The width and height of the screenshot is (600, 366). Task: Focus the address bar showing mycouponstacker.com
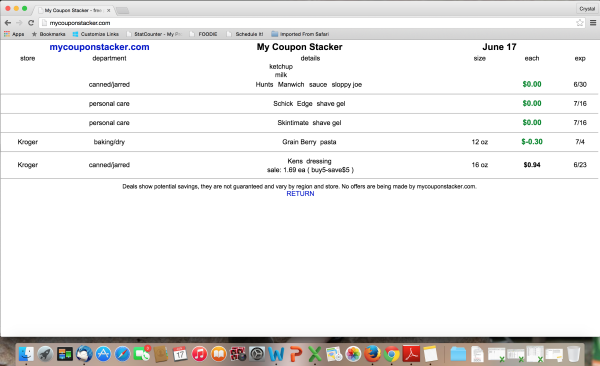306,23
